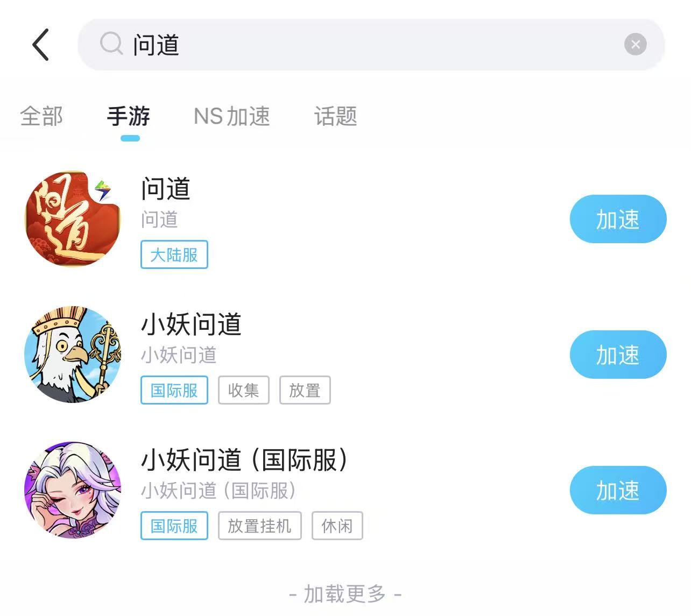Tap the 大陆服 tag under 问道
The height and width of the screenshot is (616, 691).
pyautogui.click(x=174, y=254)
